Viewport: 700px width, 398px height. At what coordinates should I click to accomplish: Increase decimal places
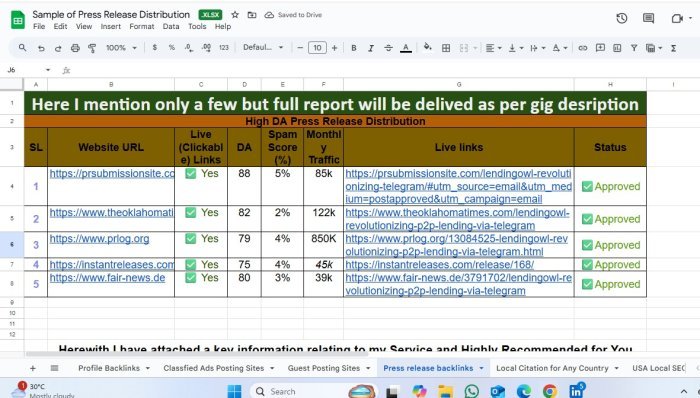click(x=206, y=47)
